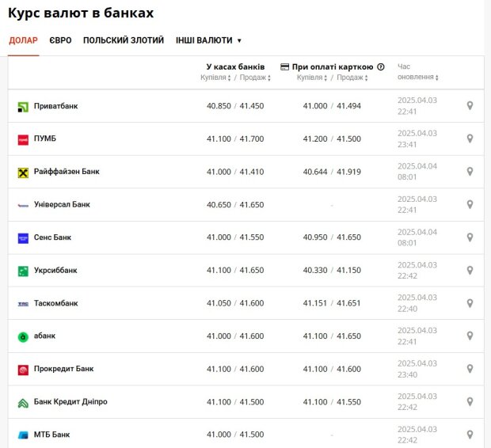Click the Приватбанк logo icon
491x448 pixels.
23,107
